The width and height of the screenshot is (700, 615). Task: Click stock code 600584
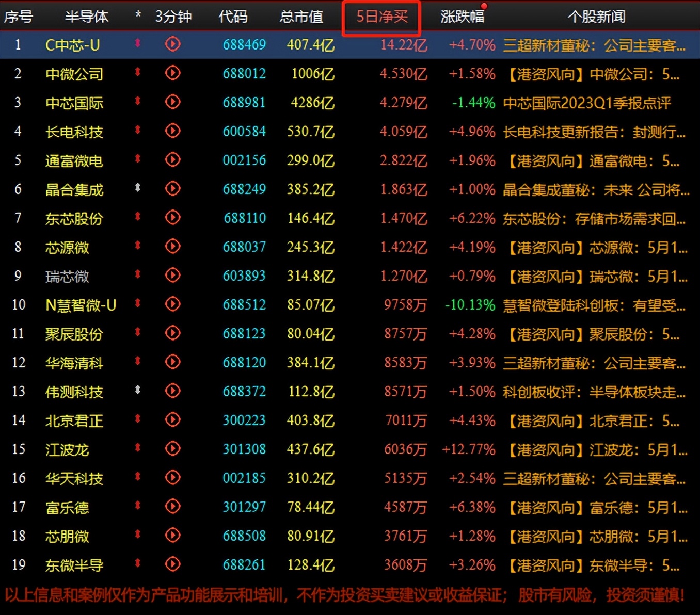[x=244, y=131]
